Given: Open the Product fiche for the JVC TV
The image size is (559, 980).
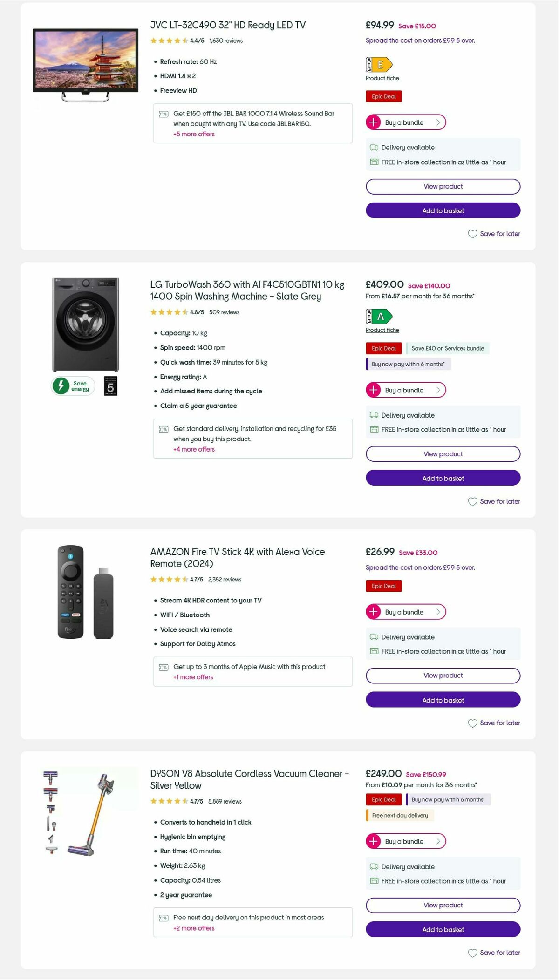Looking at the screenshot, I should point(382,78).
